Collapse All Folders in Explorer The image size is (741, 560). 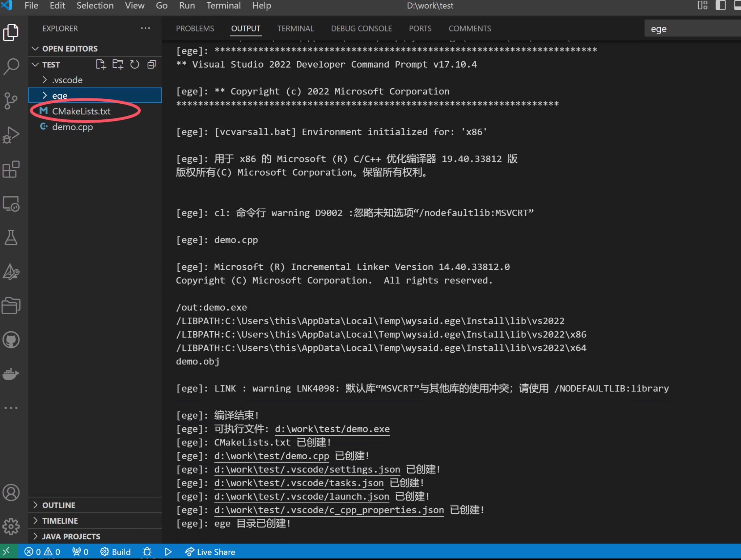pos(152,64)
